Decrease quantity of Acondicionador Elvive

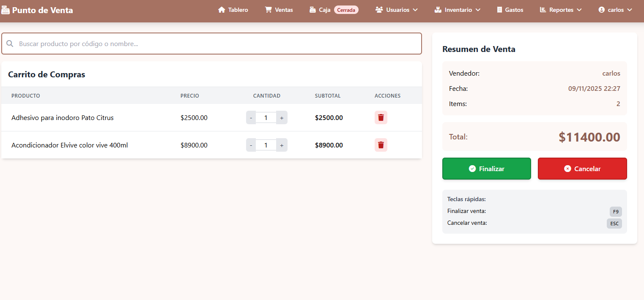pos(251,145)
